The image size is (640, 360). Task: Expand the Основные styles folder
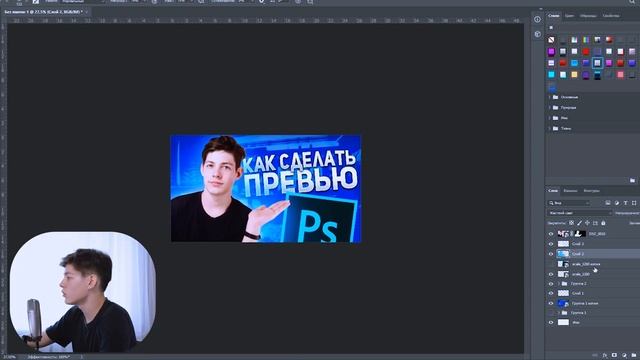549,97
